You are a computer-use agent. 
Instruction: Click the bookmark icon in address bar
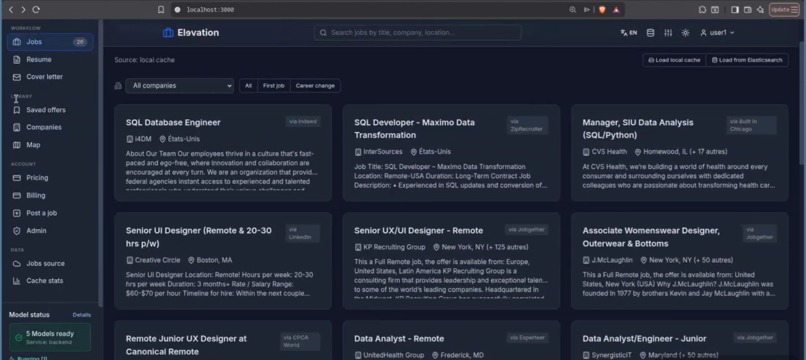(161, 10)
